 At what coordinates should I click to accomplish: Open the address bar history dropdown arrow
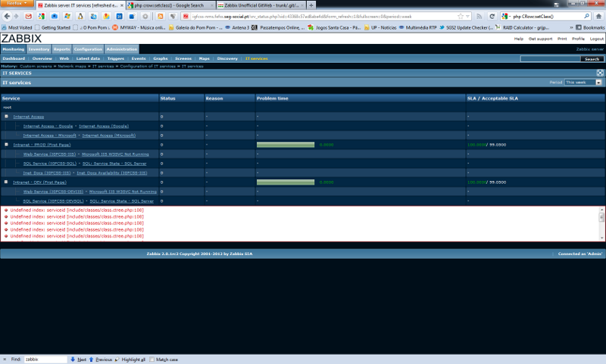tap(467, 16)
